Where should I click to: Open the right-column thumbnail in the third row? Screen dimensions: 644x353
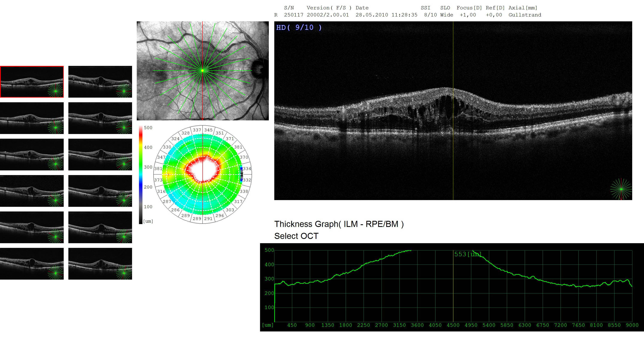coord(100,155)
